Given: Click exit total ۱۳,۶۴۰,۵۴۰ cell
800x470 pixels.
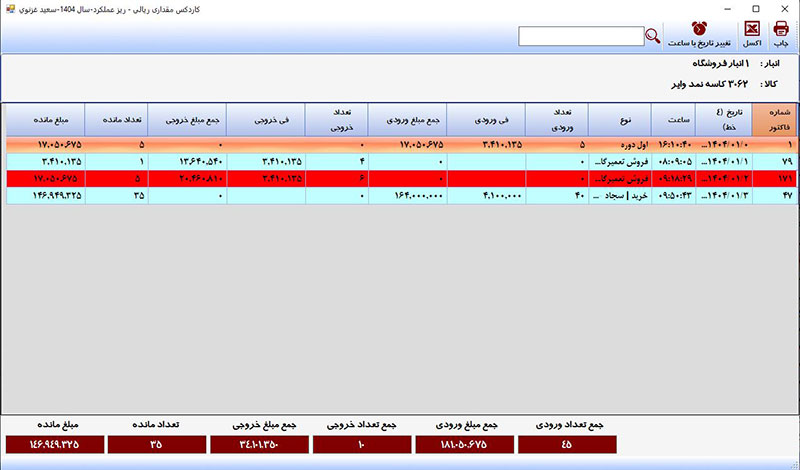Looking at the screenshot, I should click(x=188, y=162).
